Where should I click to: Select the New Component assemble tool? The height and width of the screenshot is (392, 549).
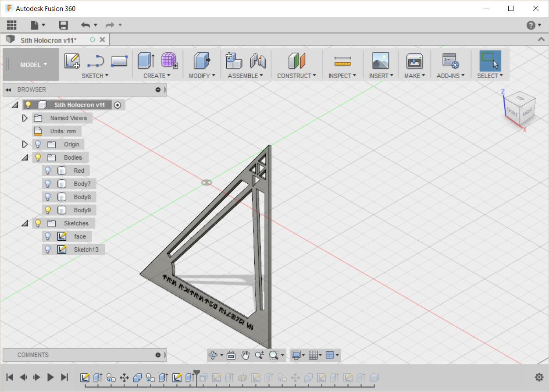tap(234, 61)
